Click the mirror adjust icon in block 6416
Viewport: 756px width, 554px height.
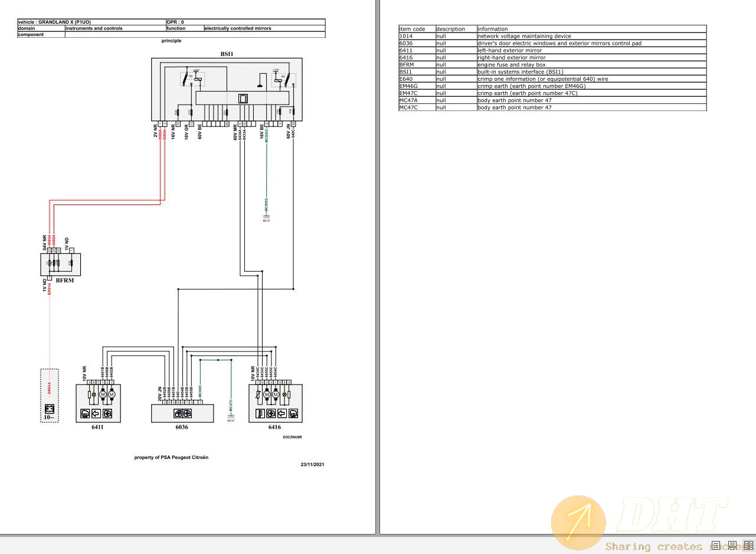pyautogui.click(x=271, y=413)
